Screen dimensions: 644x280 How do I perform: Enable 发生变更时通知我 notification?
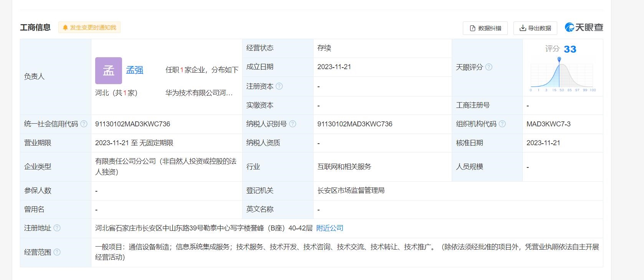tap(89, 28)
